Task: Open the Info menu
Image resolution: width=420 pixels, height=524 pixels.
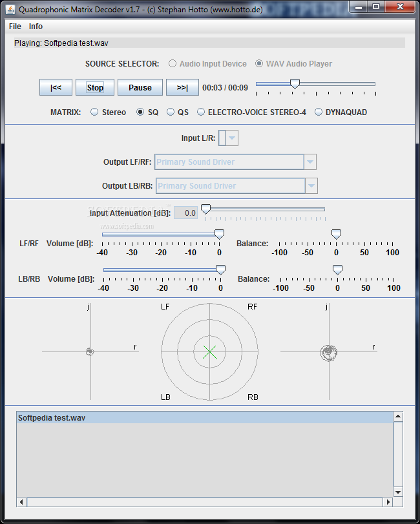Action: [x=36, y=26]
